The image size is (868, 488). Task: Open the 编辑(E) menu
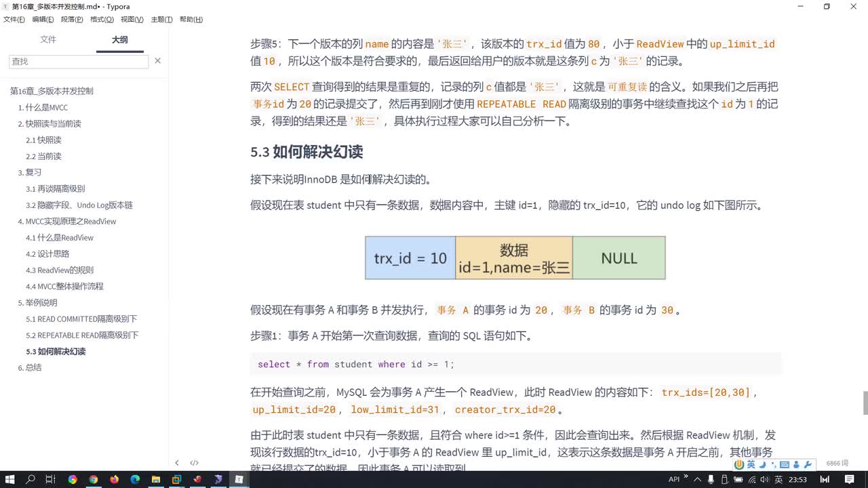[43, 20]
